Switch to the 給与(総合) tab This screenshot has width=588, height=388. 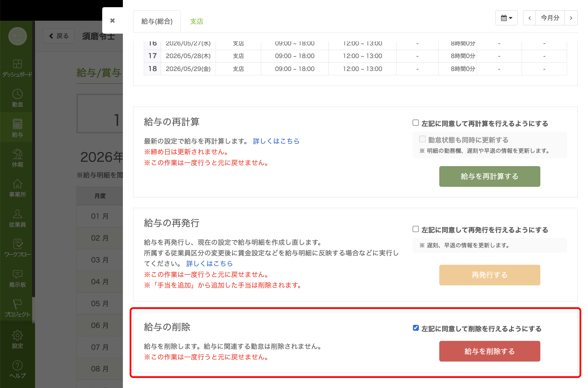(157, 22)
